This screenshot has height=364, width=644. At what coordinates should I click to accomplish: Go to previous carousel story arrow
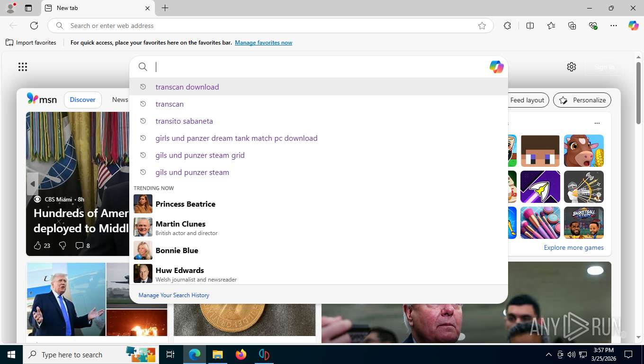tap(33, 184)
